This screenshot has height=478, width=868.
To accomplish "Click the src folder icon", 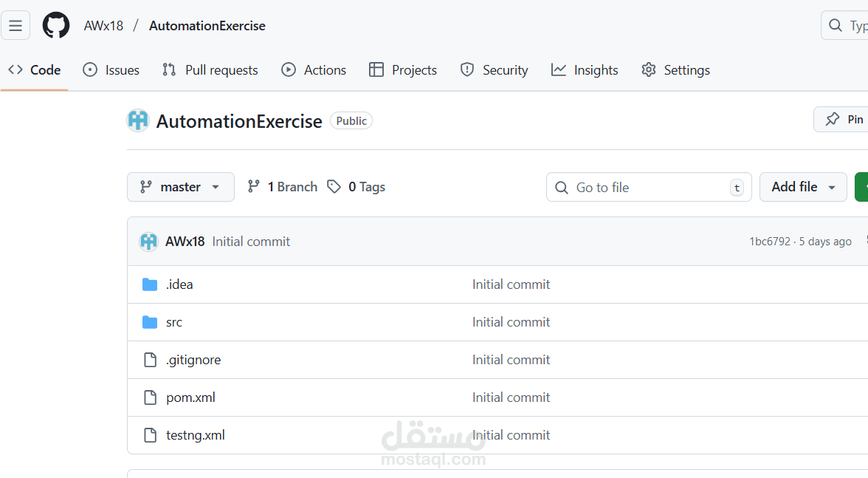I will (150, 321).
